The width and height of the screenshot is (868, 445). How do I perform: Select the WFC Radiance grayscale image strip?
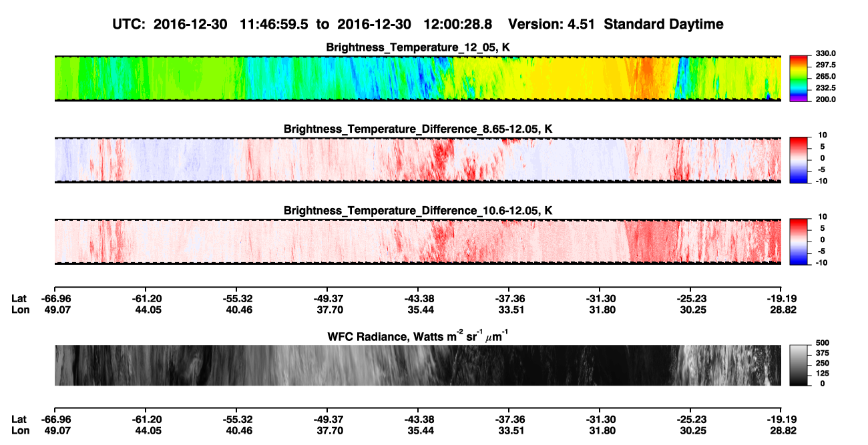click(x=418, y=365)
